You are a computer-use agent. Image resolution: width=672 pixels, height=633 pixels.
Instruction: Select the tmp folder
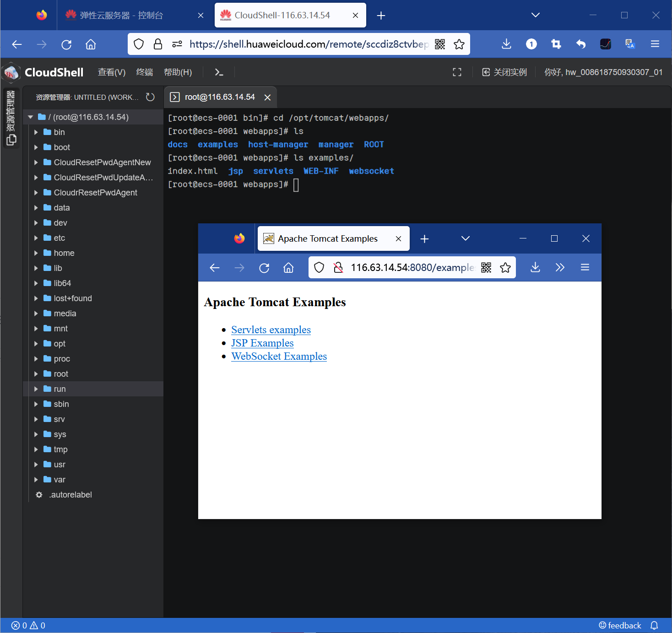(x=60, y=449)
